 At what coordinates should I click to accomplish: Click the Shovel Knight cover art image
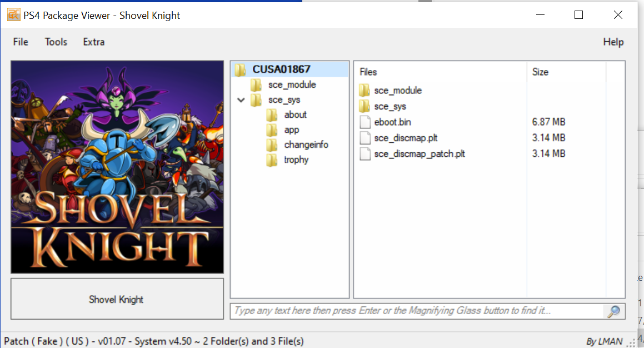click(117, 167)
